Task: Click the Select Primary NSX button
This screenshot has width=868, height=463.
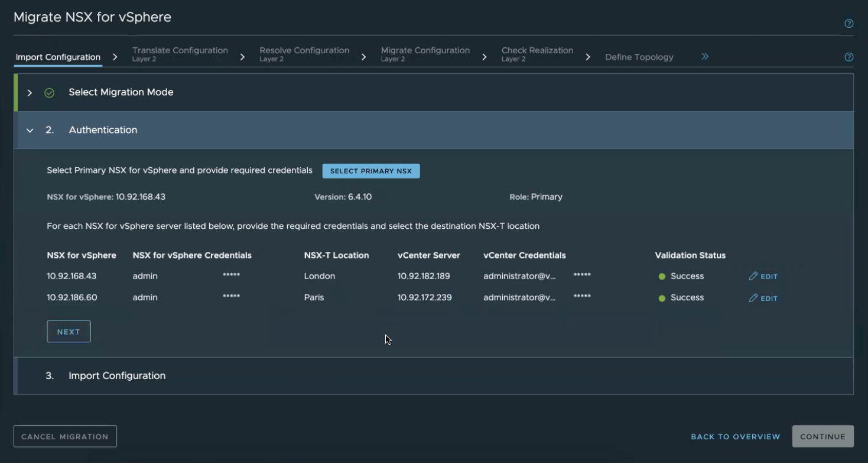Action: pos(371,171)
